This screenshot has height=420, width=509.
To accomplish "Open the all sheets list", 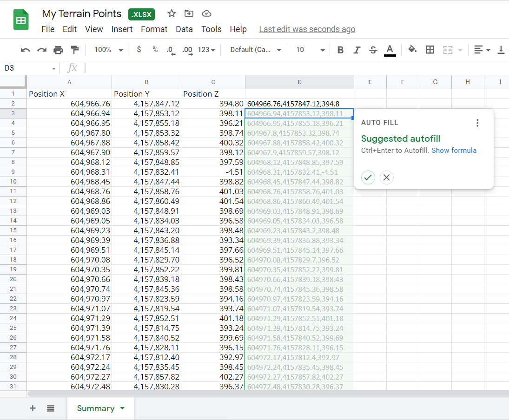I will (51, 408).
